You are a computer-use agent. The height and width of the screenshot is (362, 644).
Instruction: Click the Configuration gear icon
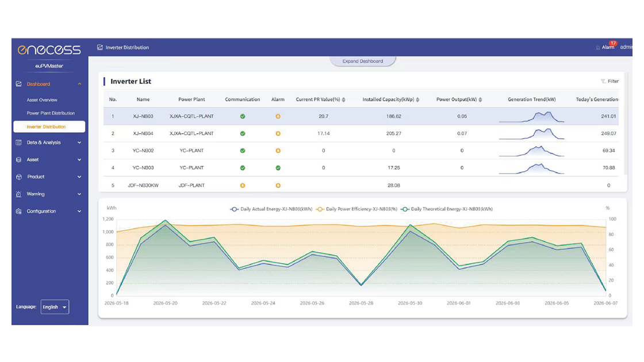(18, 211)
